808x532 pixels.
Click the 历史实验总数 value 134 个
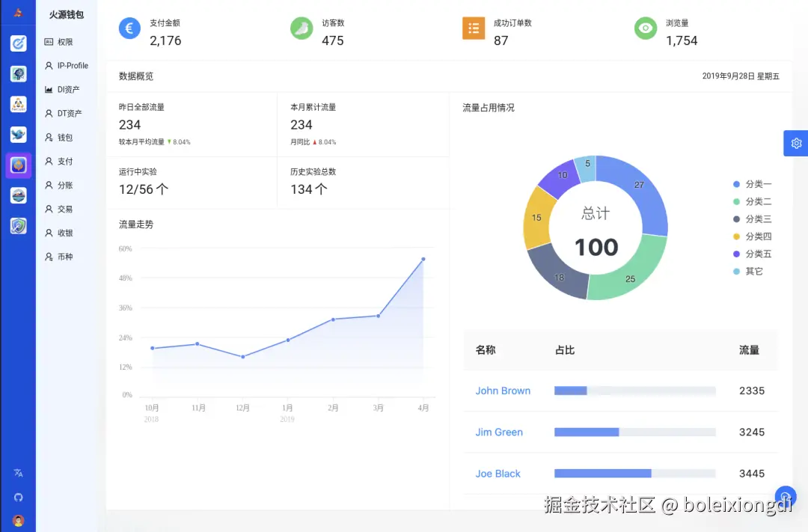pos(309,189)
